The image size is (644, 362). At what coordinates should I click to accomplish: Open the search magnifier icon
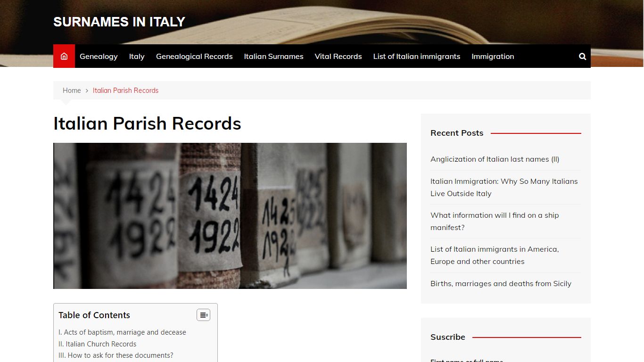pyautogui.click(x=582, y=56)
